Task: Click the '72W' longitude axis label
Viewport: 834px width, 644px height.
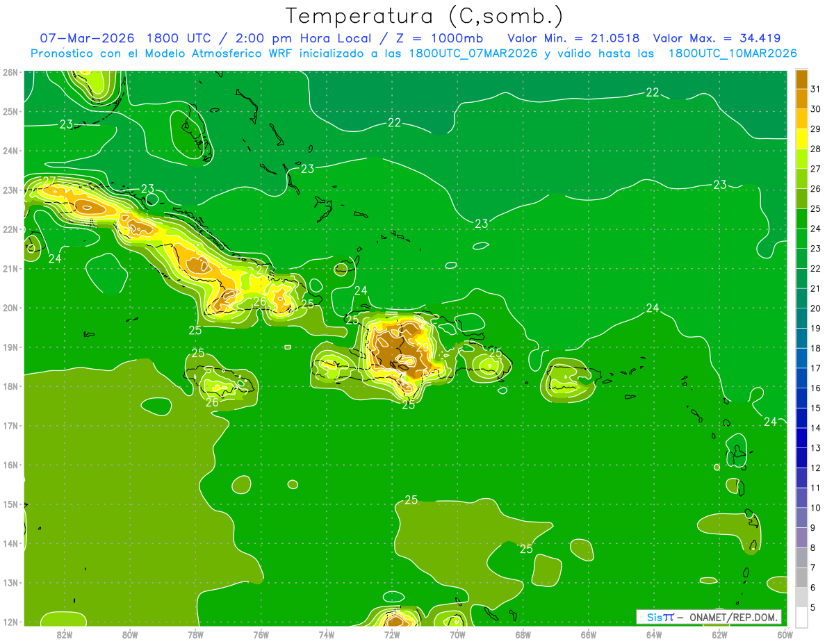Action: 392,634
